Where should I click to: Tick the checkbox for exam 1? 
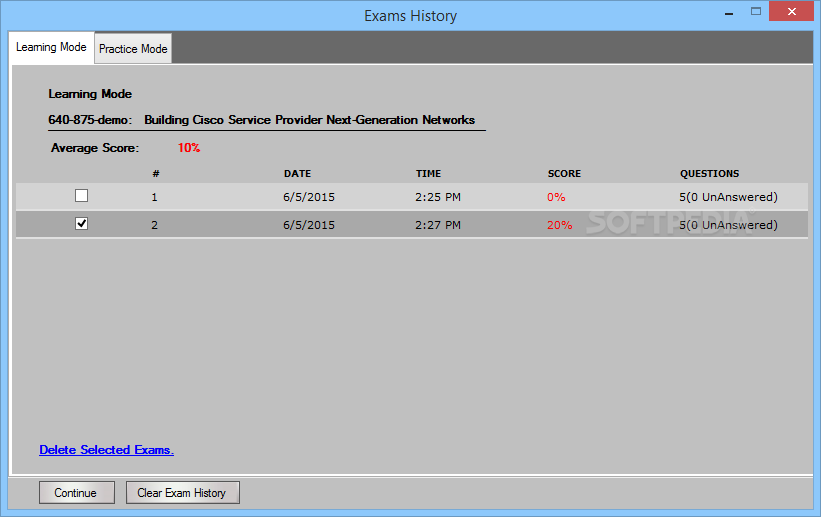81,196
